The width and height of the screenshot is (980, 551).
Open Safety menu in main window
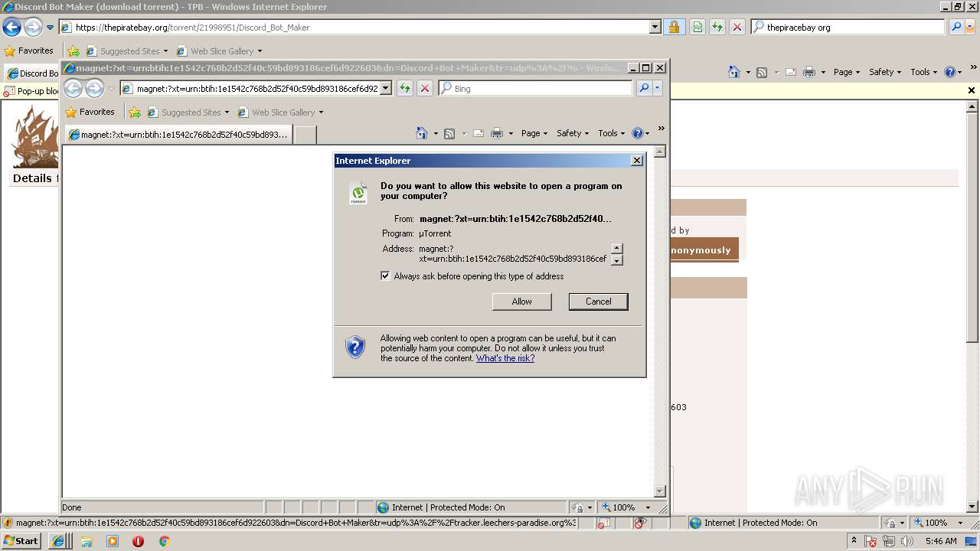coord(885,72)
